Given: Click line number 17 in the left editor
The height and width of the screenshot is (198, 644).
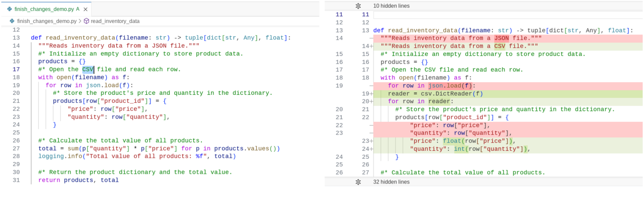Looking at the screenshot, I should click(x=16, y=70).
